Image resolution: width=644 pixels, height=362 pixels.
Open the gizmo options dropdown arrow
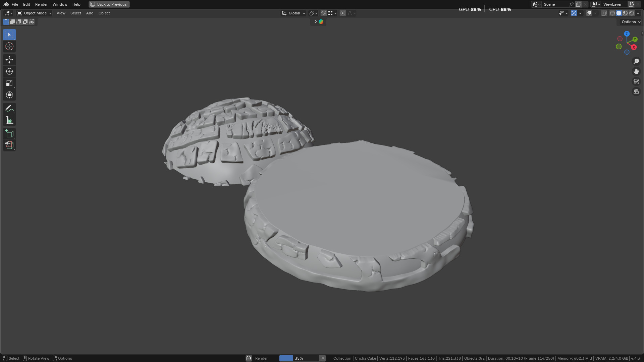coord(580,13)
